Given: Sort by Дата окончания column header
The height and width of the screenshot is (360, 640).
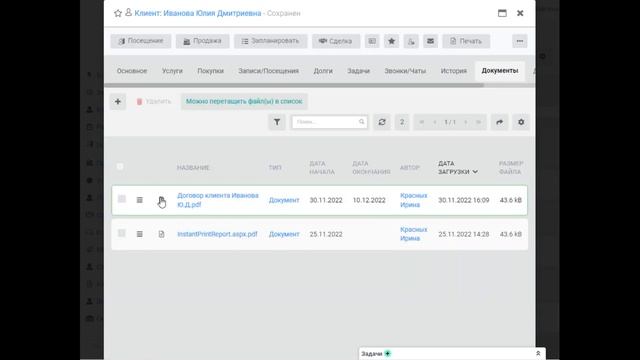Looking at the screenshot, I should pos(371,168).
